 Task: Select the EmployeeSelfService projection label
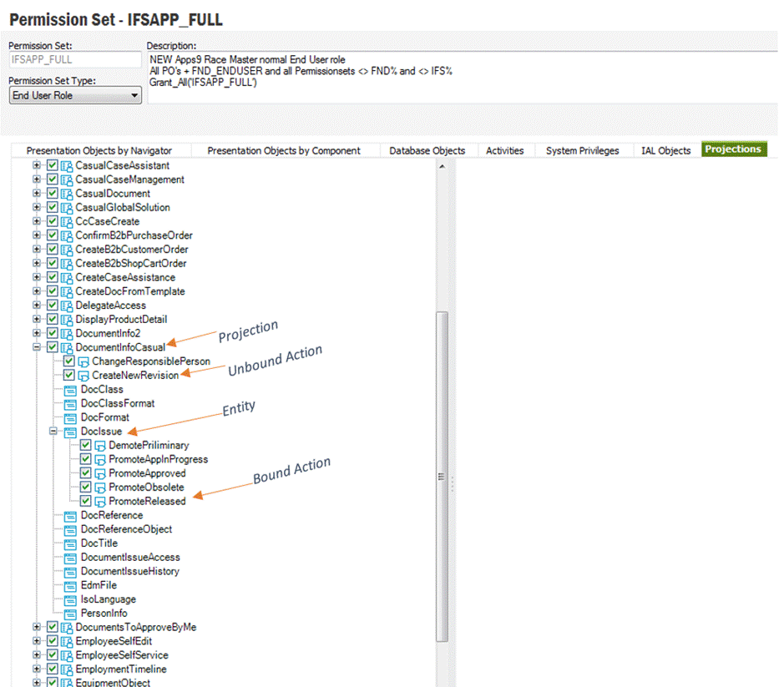click(x=121, y=655)
